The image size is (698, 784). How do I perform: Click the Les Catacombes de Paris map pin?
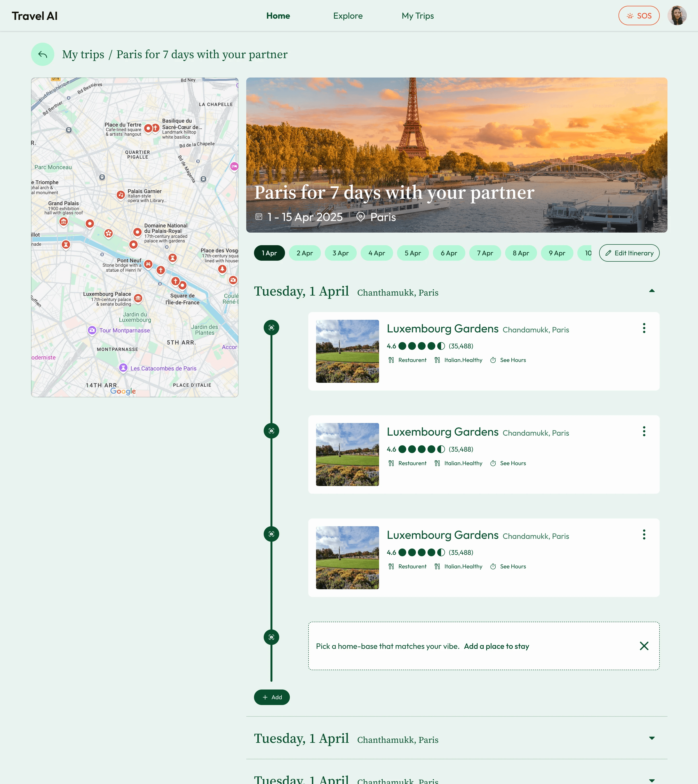point(123,368)
